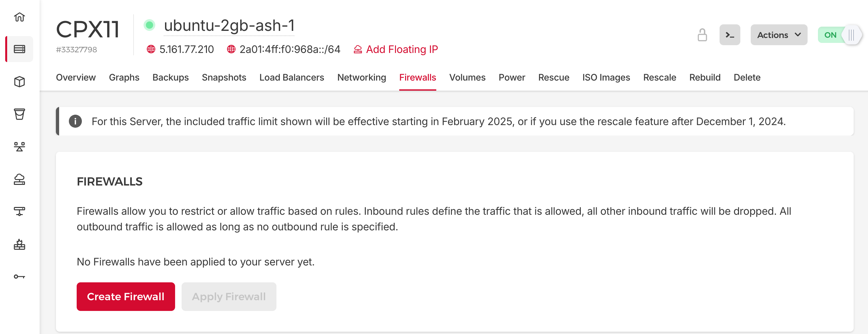Switch to the Overview tab

click(76, 78)
